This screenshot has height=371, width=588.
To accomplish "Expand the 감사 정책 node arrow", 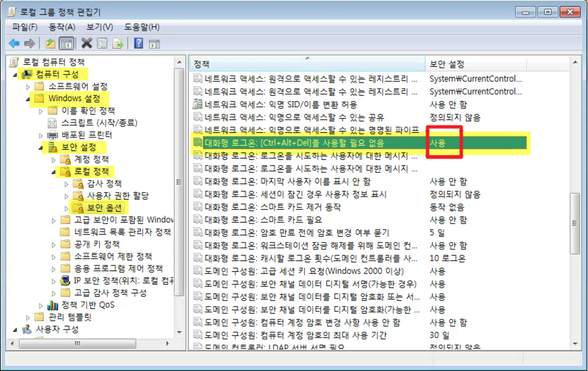I will [67, 184].
